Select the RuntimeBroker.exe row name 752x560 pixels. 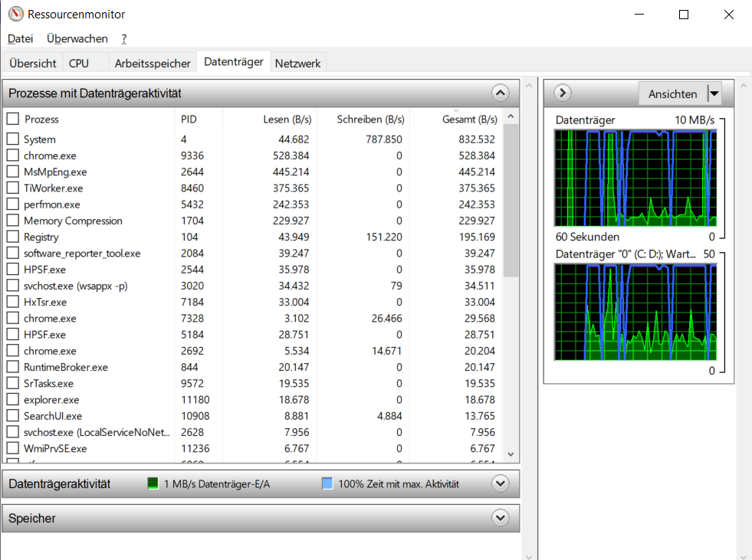point(66,367)
